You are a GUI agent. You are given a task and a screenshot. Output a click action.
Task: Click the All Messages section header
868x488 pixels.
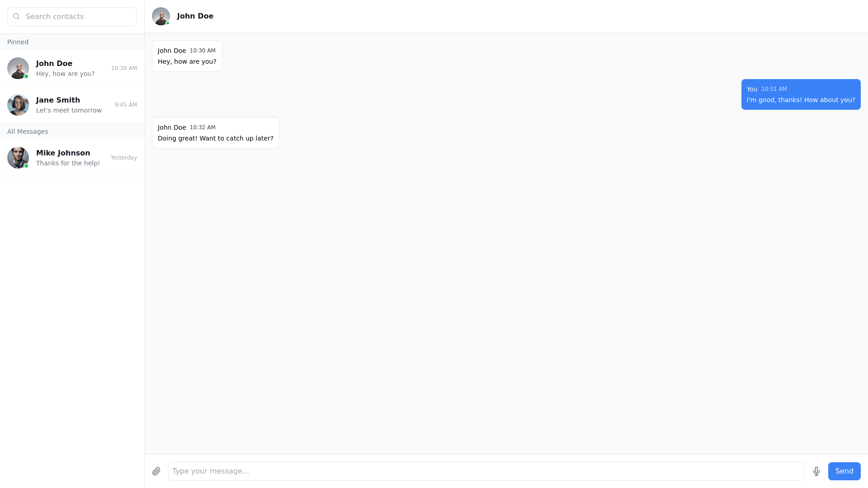coord(28,131)
